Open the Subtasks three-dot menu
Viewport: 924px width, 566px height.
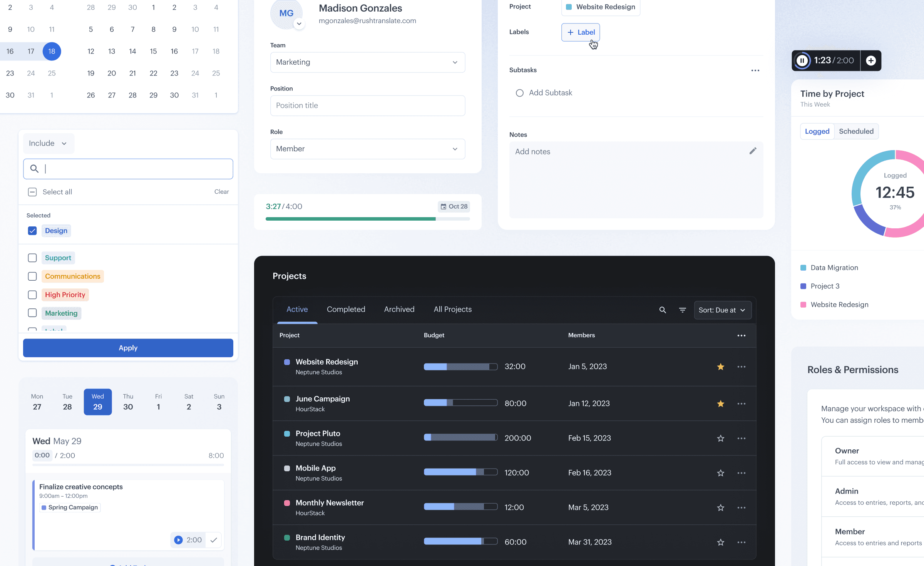tap(755, 70)
